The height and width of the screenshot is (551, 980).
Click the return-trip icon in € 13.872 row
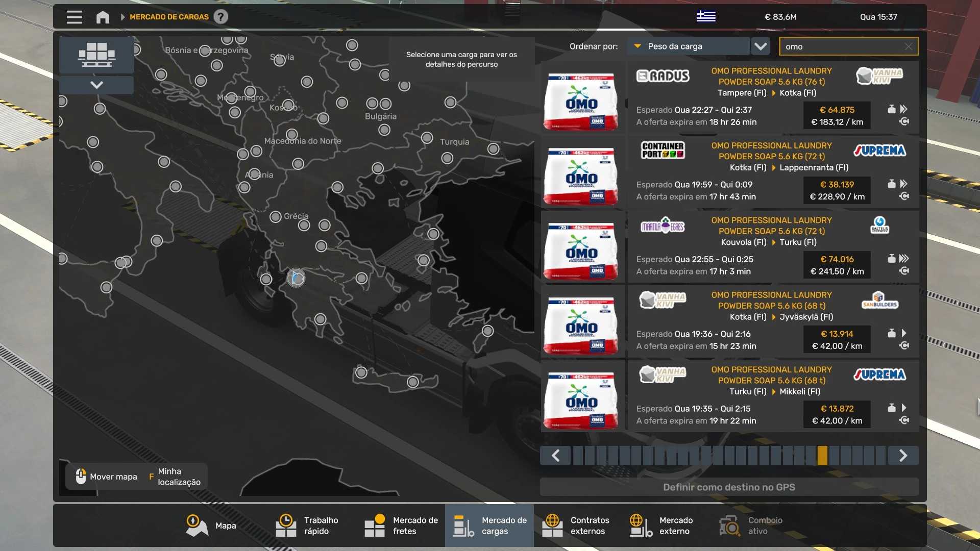coord(904,420)
